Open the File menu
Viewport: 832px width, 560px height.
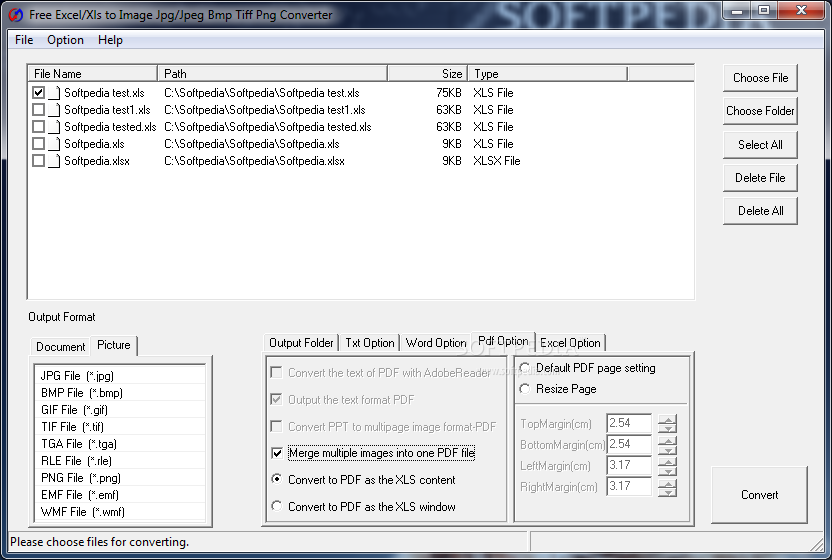(x=24, y=40)
